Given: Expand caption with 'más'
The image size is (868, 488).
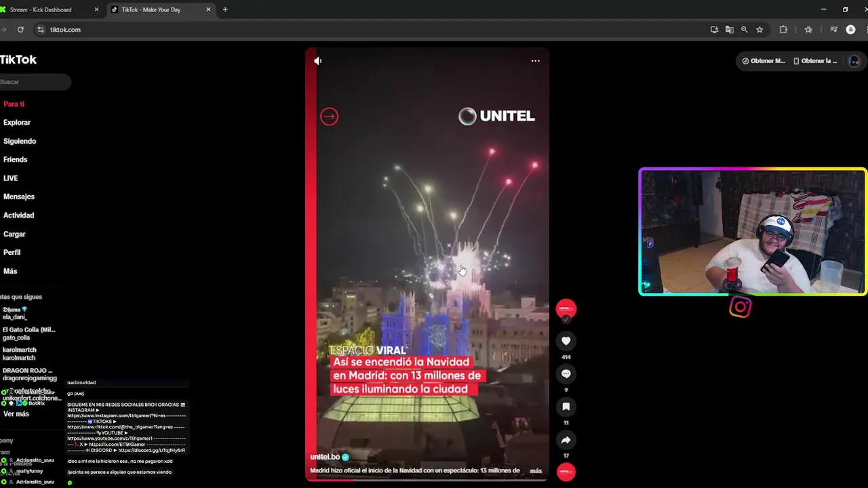Looking at the screenshot, I should coord(536,470).
